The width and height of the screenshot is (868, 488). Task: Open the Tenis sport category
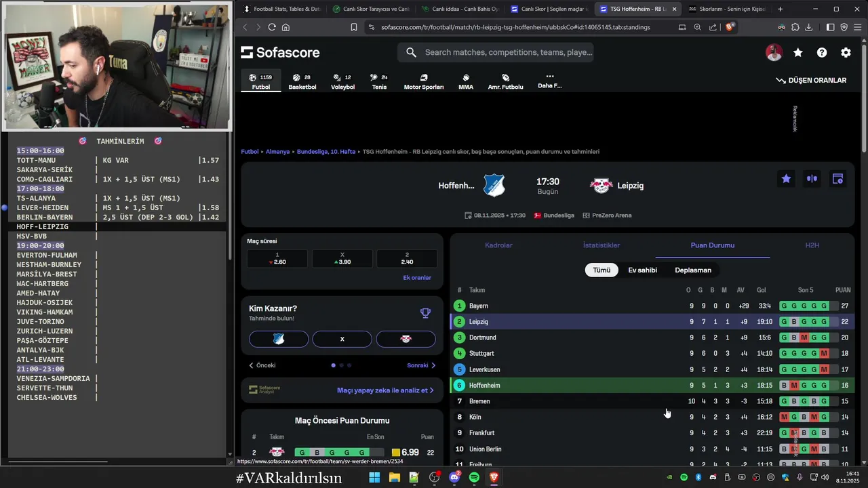tap(379, 81)
